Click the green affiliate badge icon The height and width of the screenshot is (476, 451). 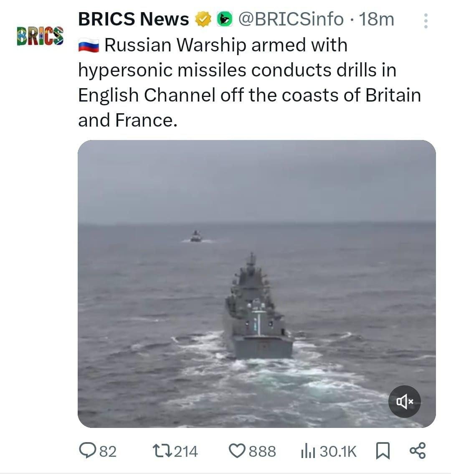(224, 19)
